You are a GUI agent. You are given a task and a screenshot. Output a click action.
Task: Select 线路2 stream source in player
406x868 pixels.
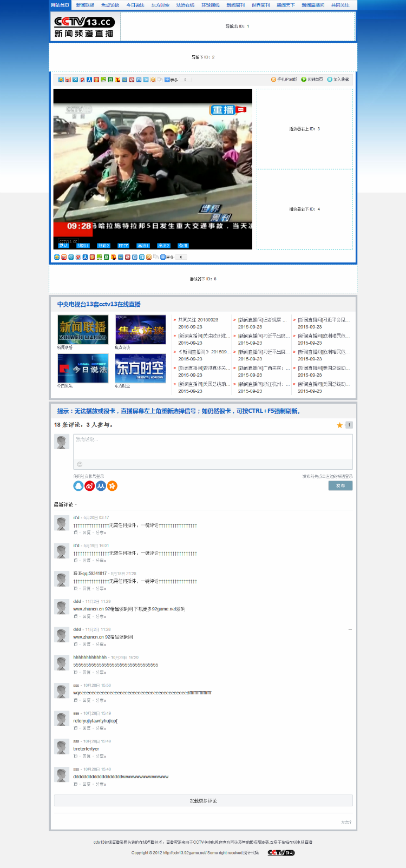coord(103,246)
